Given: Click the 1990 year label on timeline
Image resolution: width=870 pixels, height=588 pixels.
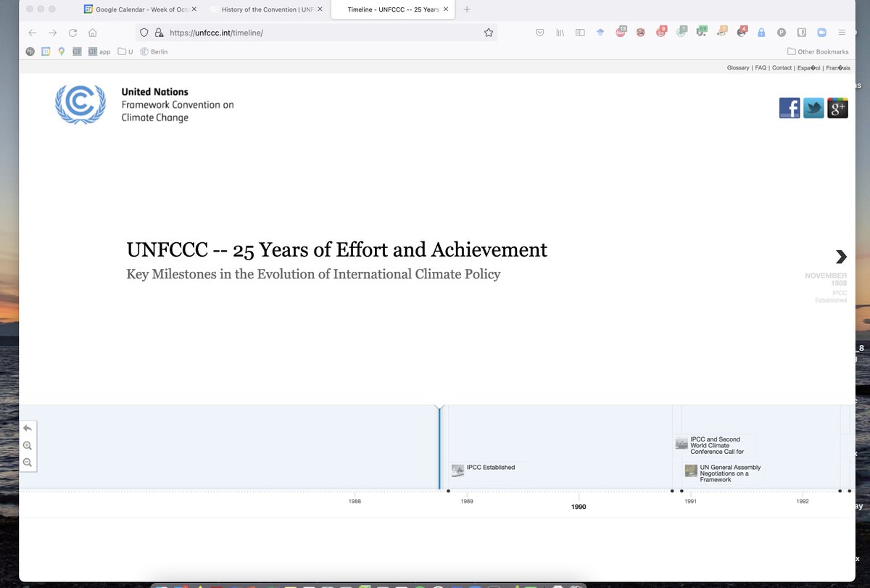Looking at the screenshot, I should [579, 507].
